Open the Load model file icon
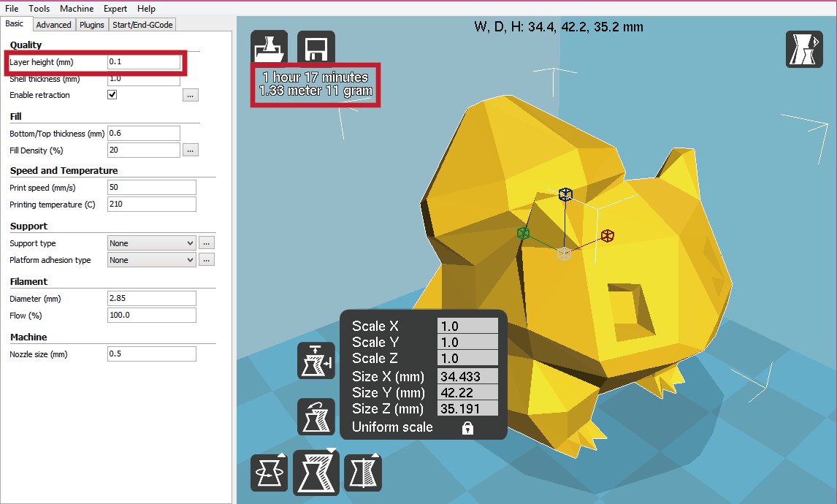837x504 pixels. [x=269, y=45]
